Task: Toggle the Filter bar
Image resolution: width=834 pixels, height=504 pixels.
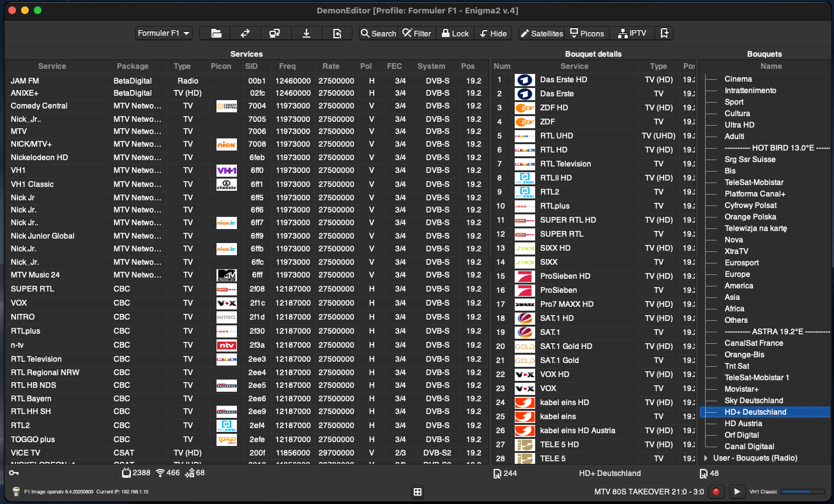Action: pos(416,33)
